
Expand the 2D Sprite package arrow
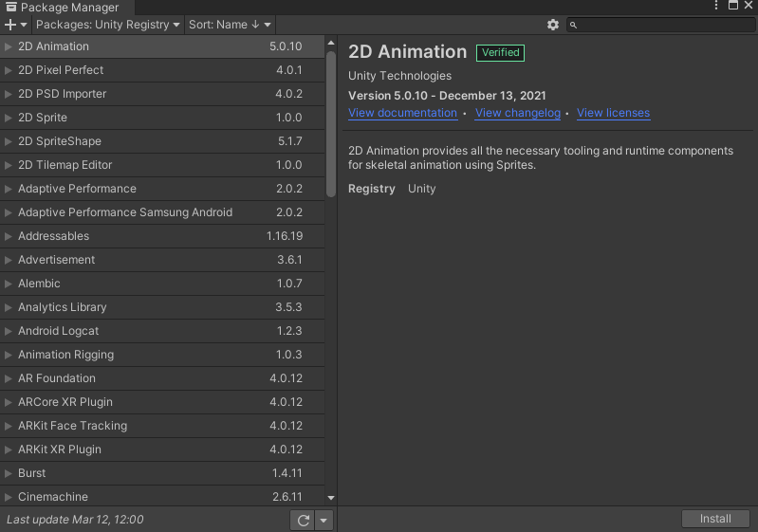pyautogui.click(x=8, y=118)
